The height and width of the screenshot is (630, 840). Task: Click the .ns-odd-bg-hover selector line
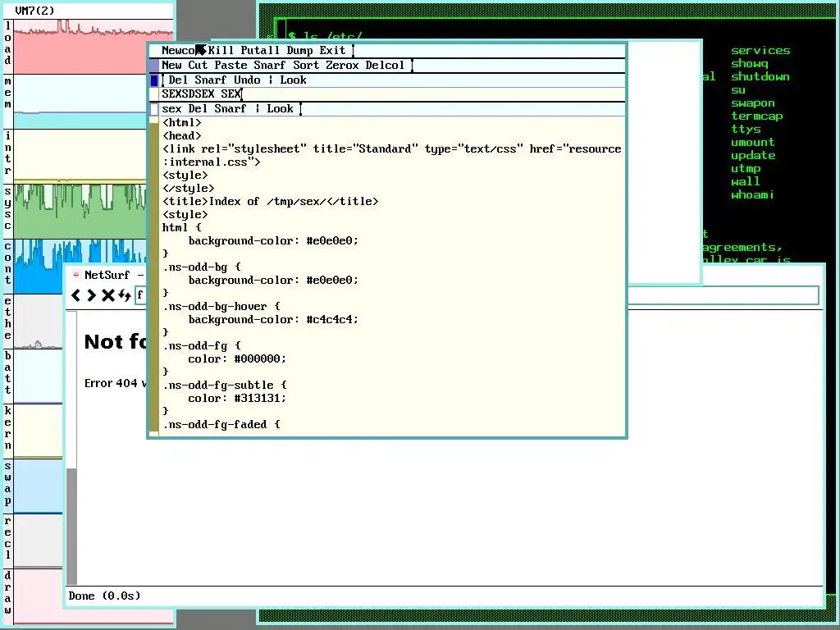click(221, 307)
